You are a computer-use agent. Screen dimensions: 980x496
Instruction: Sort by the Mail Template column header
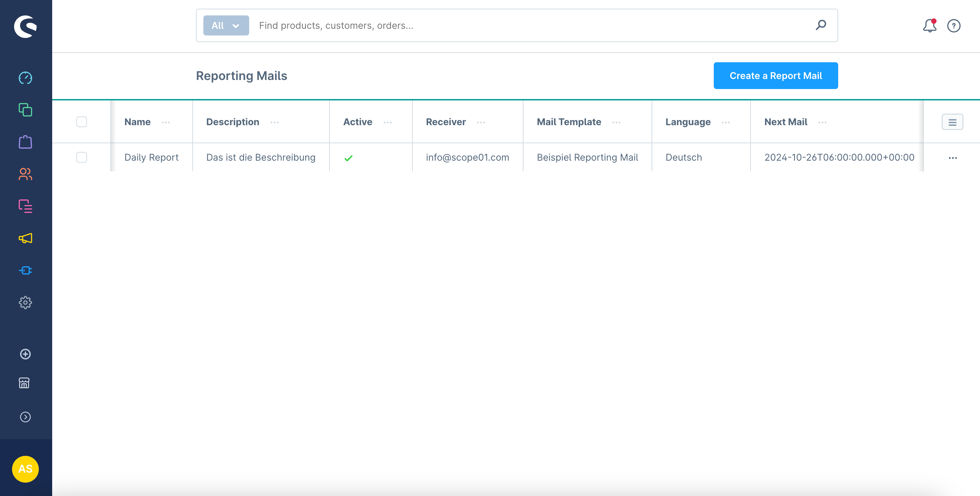pyautogui.click(x=569, y=122)
